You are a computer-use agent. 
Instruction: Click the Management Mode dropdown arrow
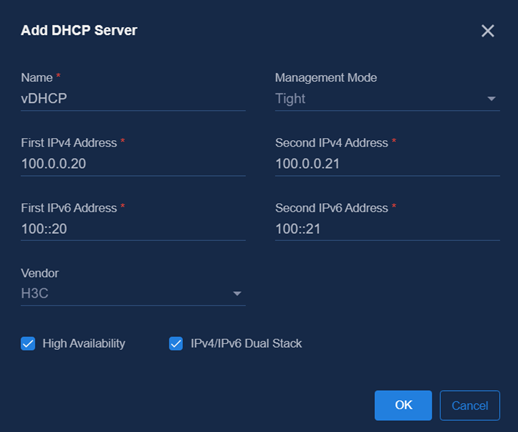coord(491,99)
